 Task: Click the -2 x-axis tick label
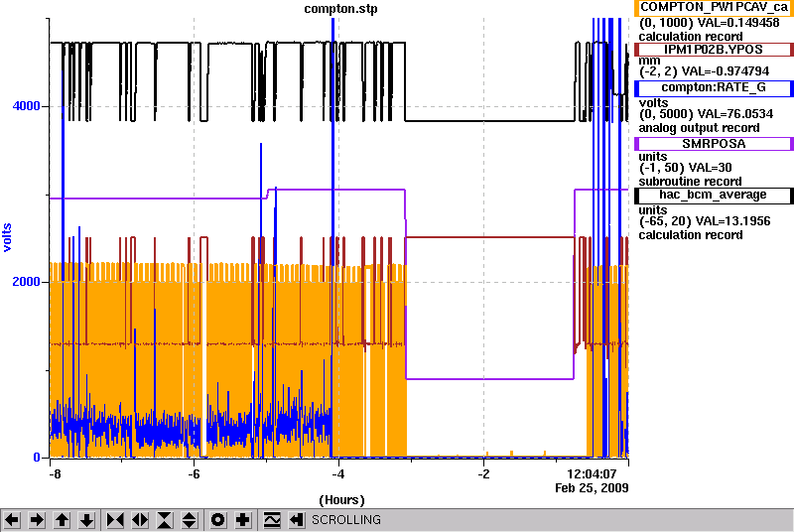tap(483, 474)
